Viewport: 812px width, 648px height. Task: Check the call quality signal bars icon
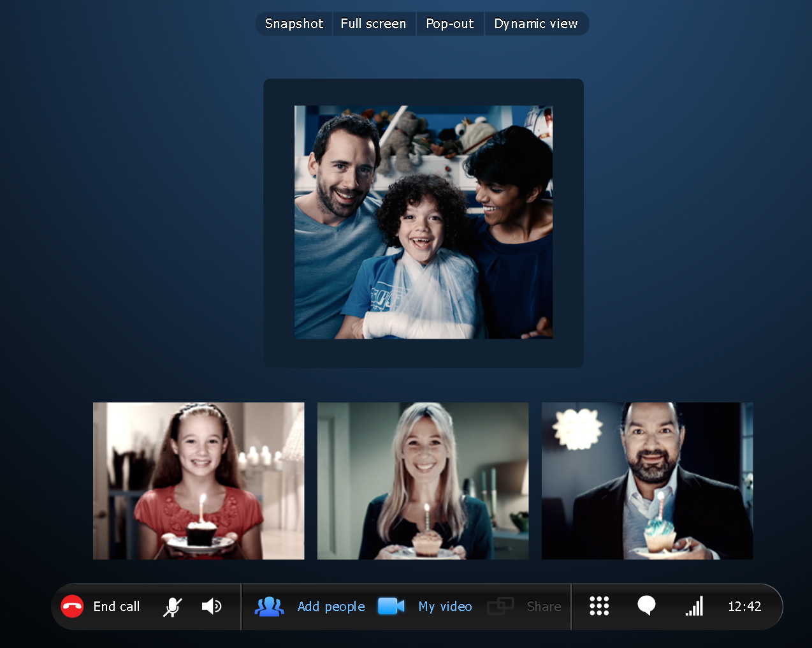click(694, 606)
